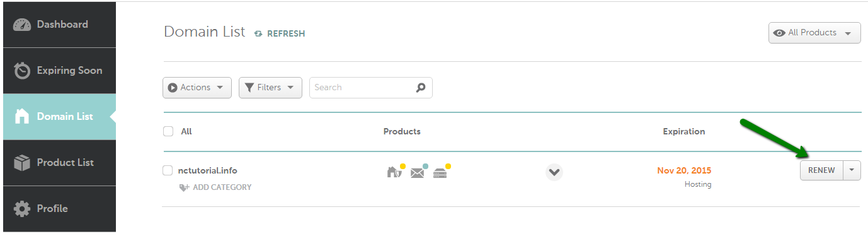Go to the Domain List tab

tap(59, 117)
